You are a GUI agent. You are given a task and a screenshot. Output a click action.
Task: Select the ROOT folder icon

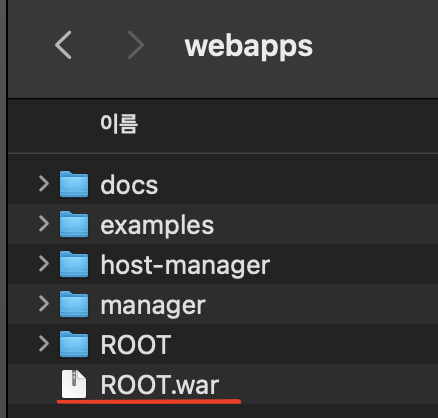(74, 344)
